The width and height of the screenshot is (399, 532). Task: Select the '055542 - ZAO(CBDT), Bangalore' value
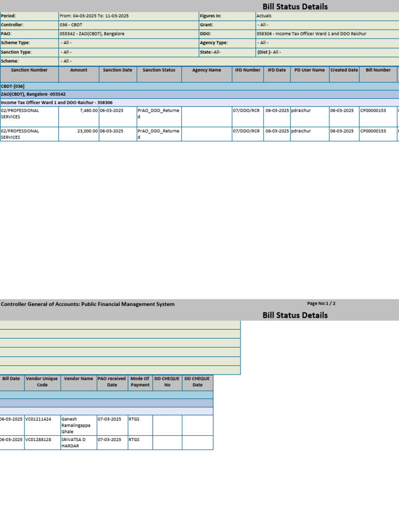[92, 34]
